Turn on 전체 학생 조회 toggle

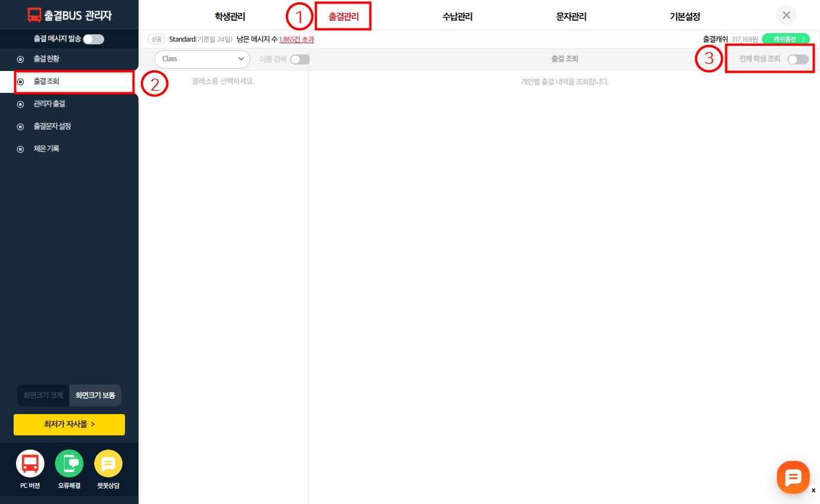(x=798, y=59)
